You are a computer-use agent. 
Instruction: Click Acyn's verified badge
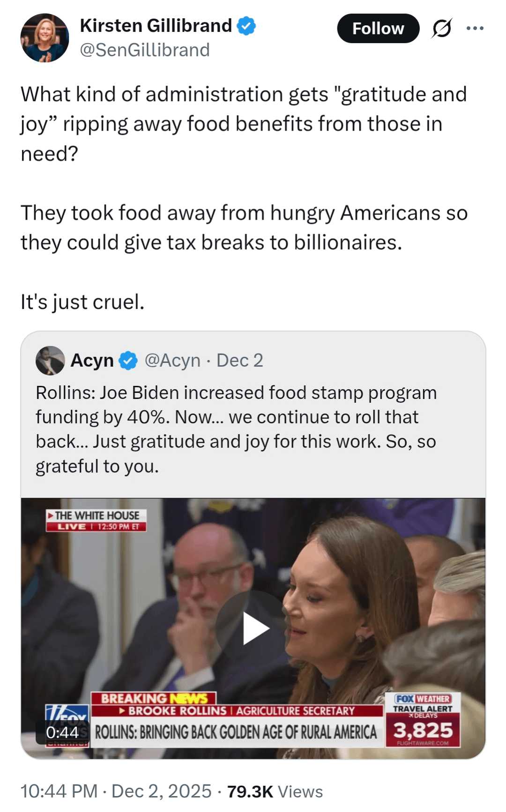pyautogui.click(x=128, y=361)
